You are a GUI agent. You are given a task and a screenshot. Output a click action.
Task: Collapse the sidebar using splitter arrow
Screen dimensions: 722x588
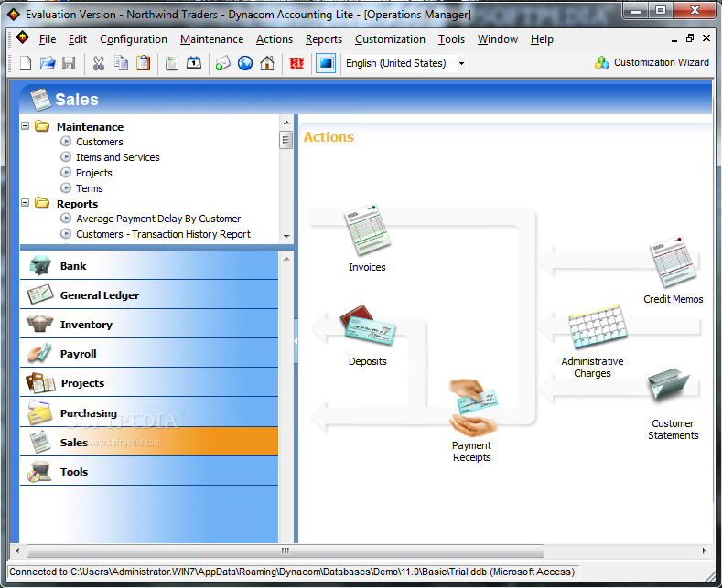click(296, 340)
